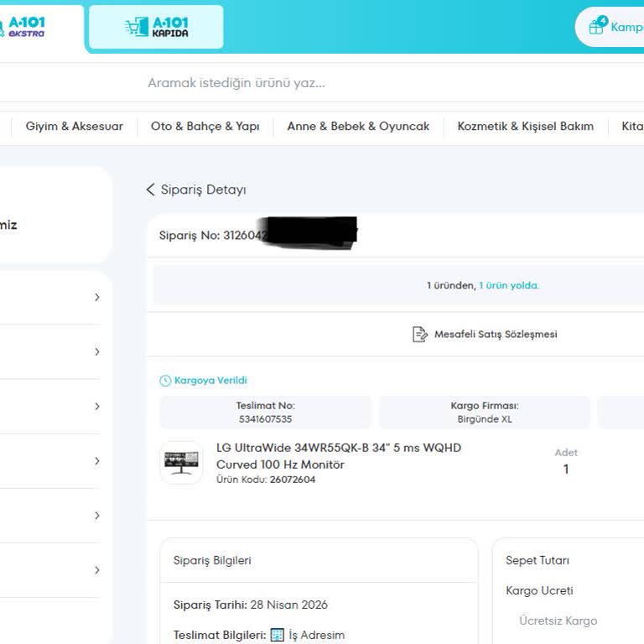Click the Sipariş No text
The height and width of the screenshot is (644, 644).
click(213, 236)
